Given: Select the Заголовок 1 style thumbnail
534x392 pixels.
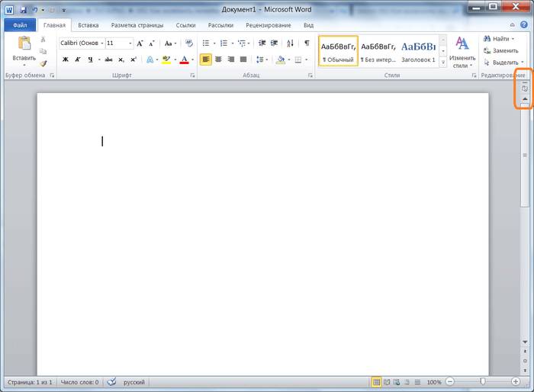Looking at the screenshot, I should [x=418, y=51].
